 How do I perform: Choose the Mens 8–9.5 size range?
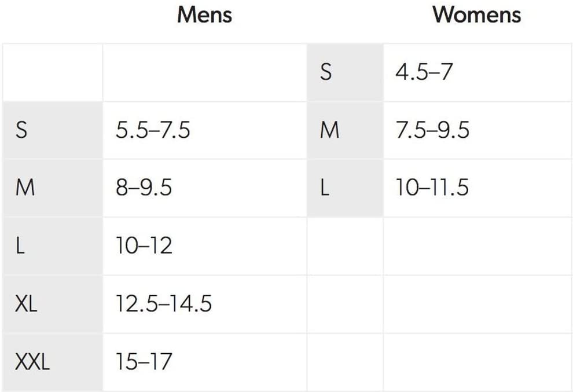[144, 188]
